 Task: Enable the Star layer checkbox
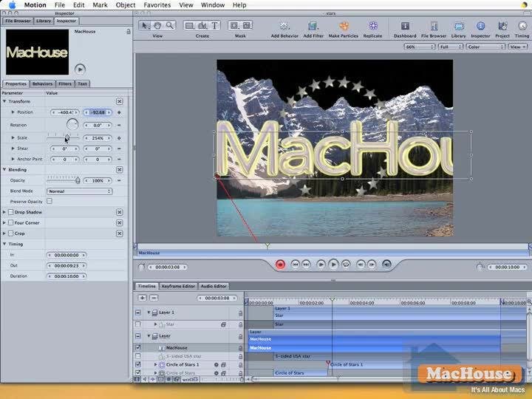[137, 324]
